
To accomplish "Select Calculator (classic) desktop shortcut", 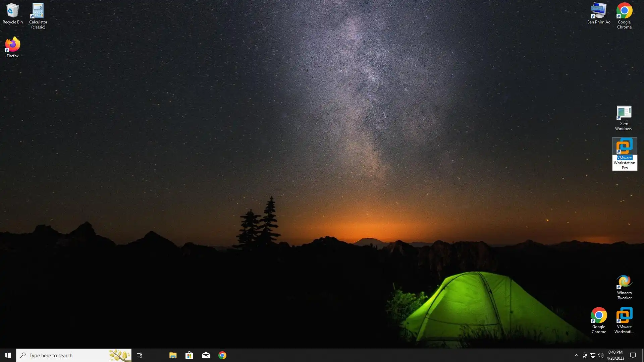I will pyautogui.click(x=38, y=15).
